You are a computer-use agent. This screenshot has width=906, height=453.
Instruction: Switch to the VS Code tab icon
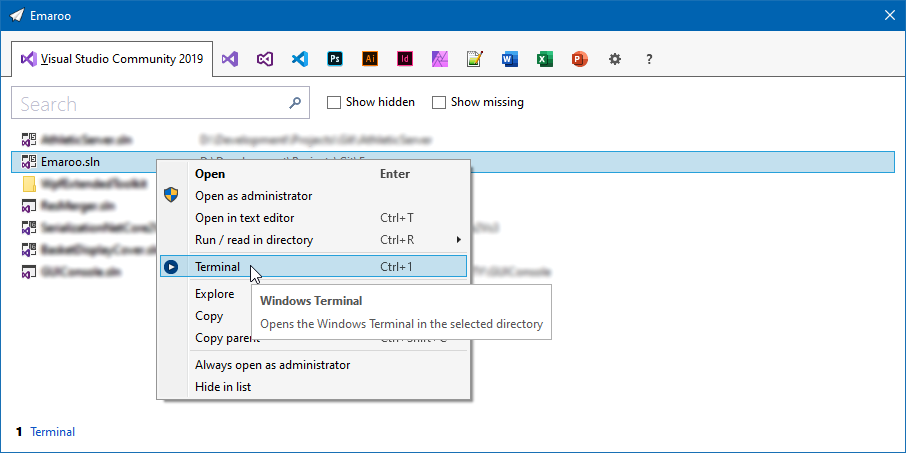tap(299, 59)
